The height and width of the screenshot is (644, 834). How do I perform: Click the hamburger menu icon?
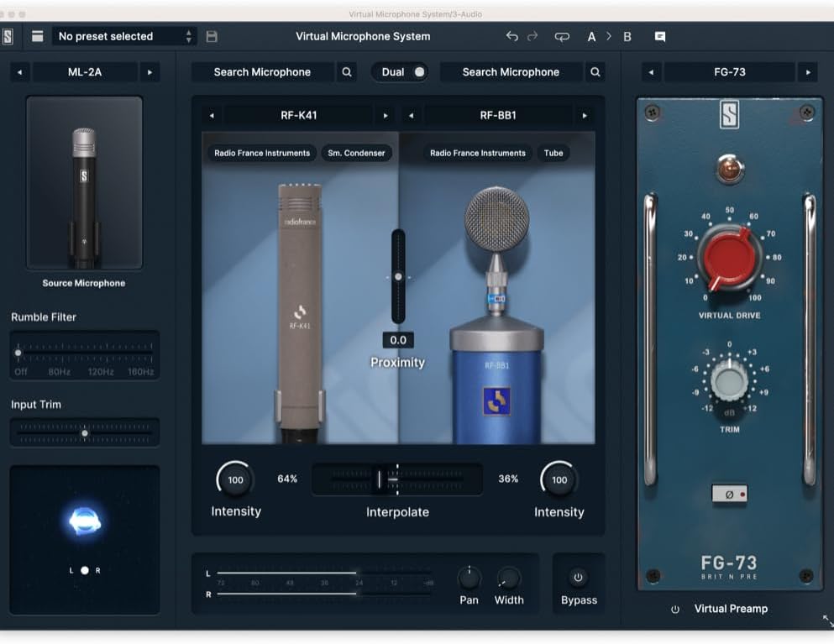point(37,36)
